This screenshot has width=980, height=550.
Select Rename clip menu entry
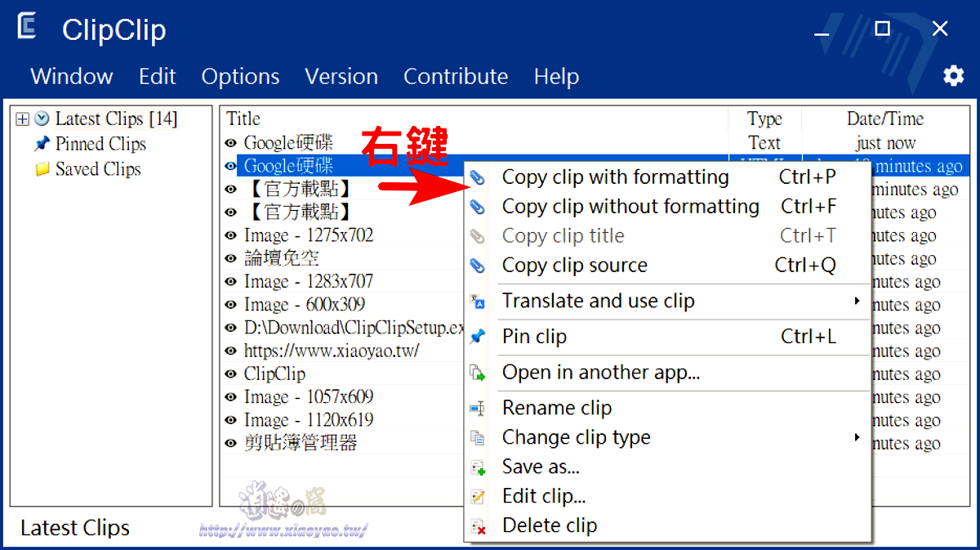(666, 408)
